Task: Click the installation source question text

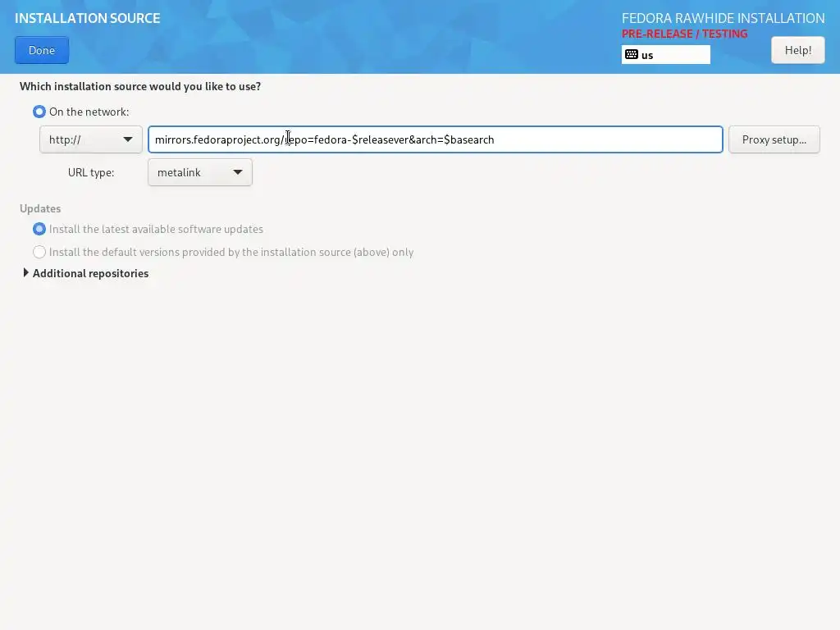Action: coord(140,87)
